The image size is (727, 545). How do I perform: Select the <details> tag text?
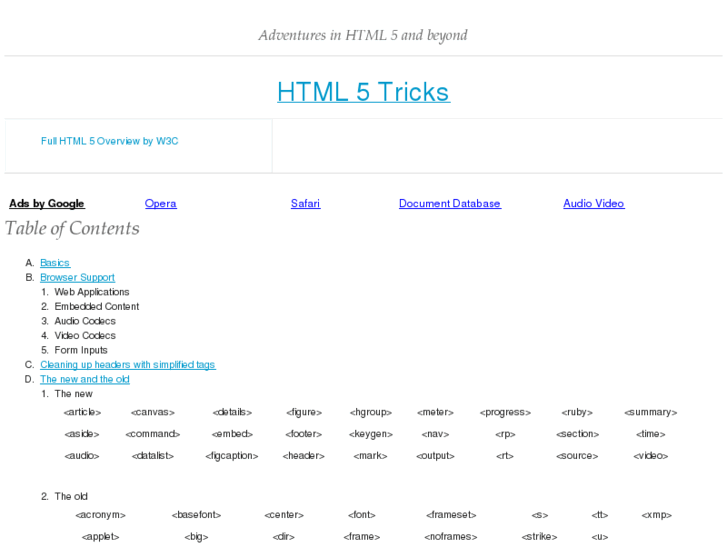(x=232, y=412)
